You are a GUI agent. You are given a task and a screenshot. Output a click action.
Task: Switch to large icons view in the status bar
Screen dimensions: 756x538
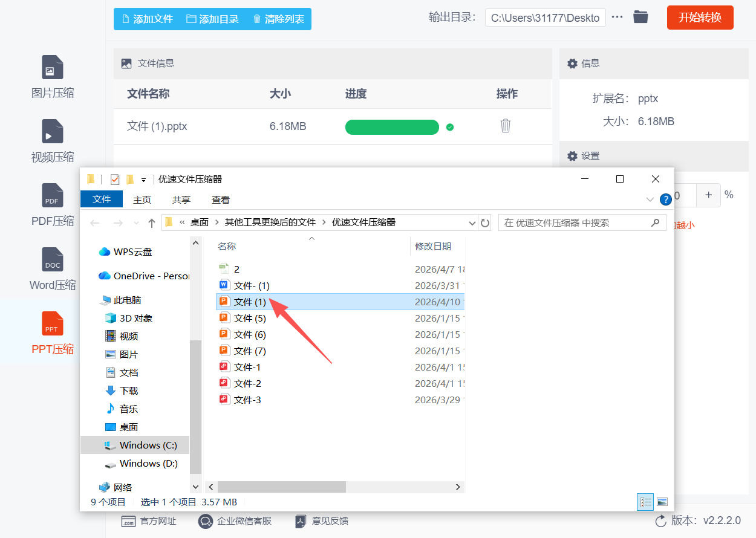pyautogui.click(x=662, y=502)
